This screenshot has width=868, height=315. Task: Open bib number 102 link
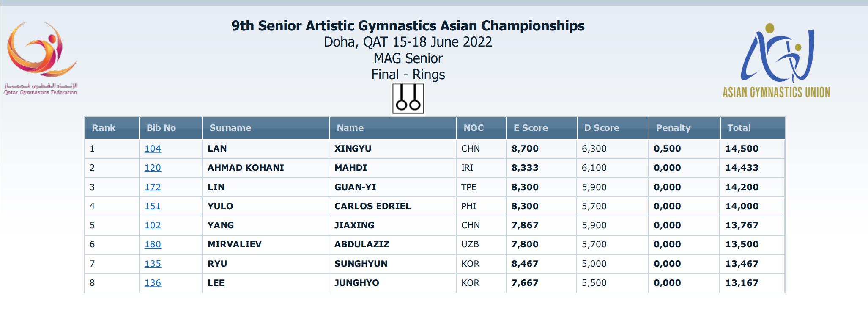click(x=153, y=225)
